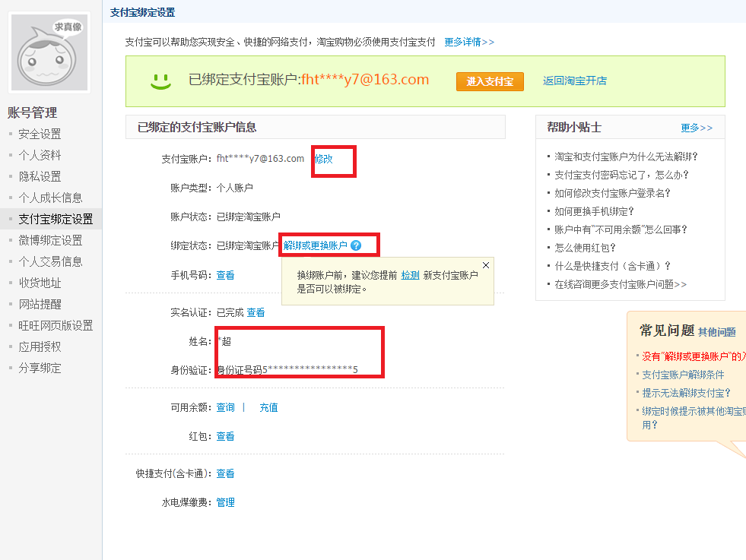Click the name value *超
The width and height of the screenshot is (746, 560).
pyautogui.click(x=224, y=341)
